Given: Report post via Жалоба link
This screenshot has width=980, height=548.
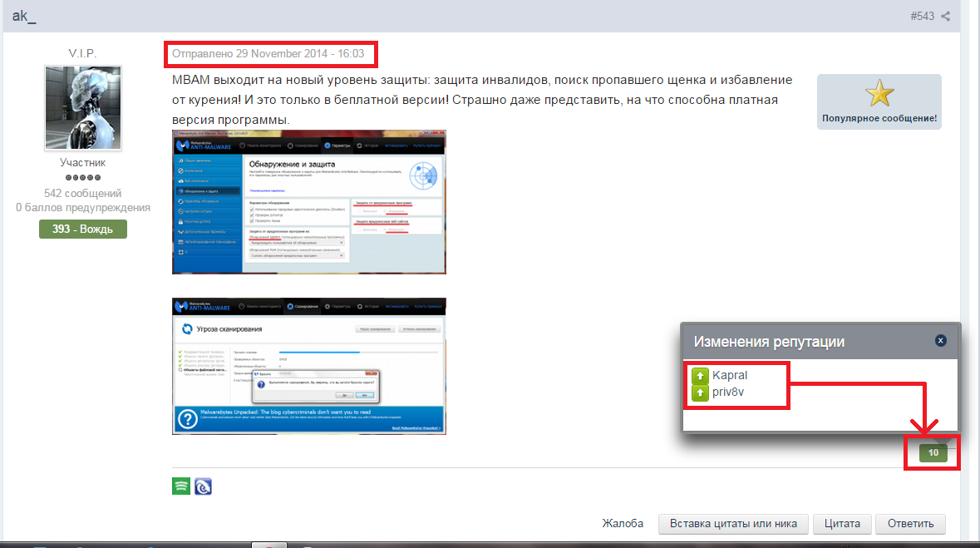Looking at the screenshot, I should [x=623, y=524].
